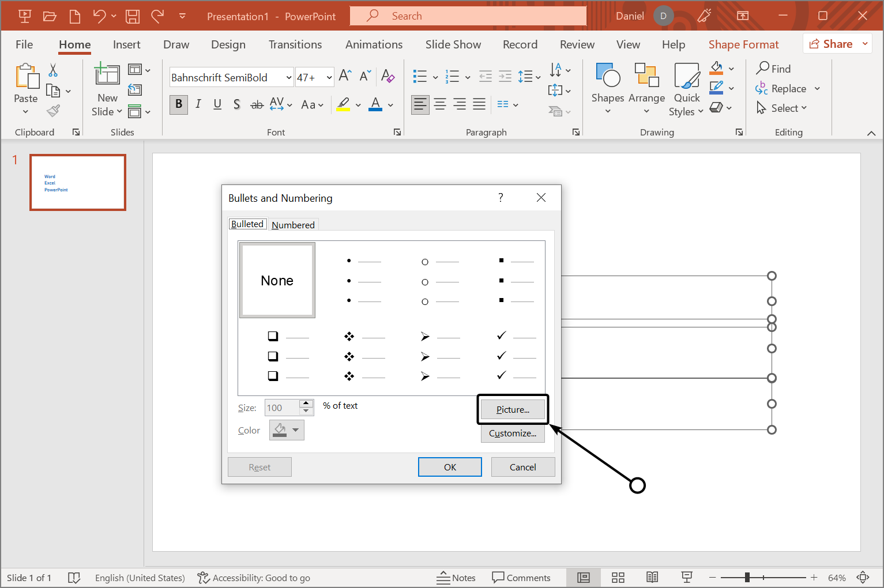
Task: Switch to the Numbered tab
Action: click(x=293, y=225)
